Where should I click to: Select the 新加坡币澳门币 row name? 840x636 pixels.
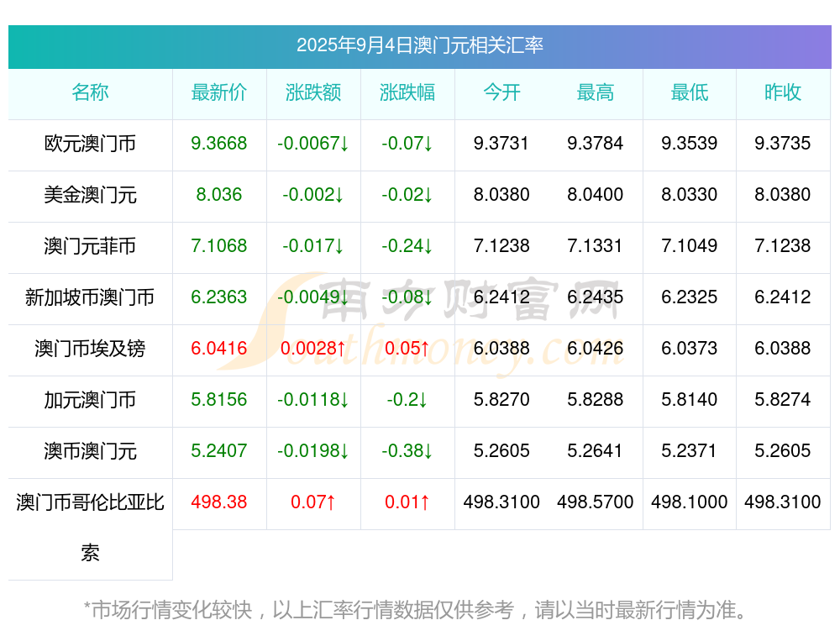(x=90, y=297)
